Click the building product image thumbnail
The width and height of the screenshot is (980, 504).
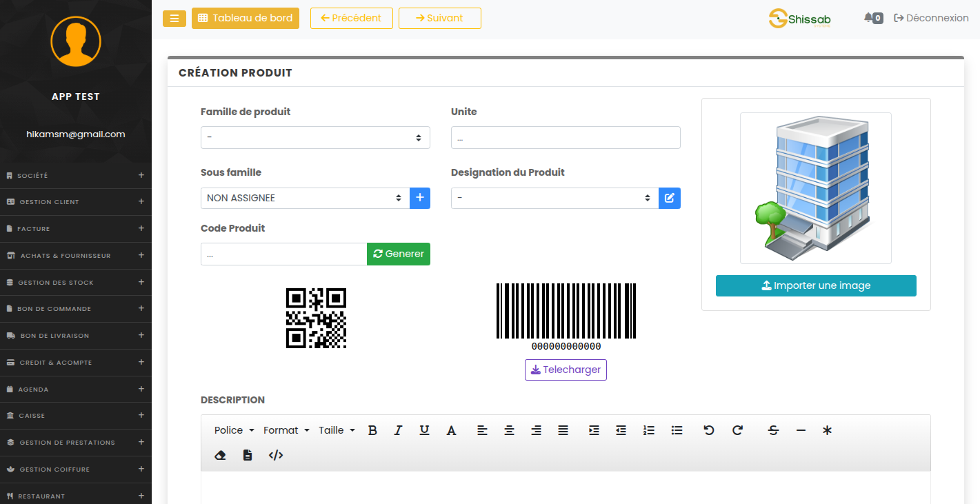(x=816, y=188)
